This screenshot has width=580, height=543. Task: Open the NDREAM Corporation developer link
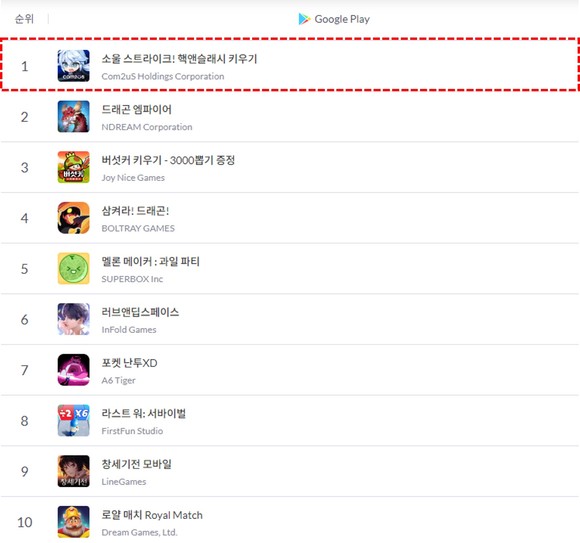click(x=147, y=127)
